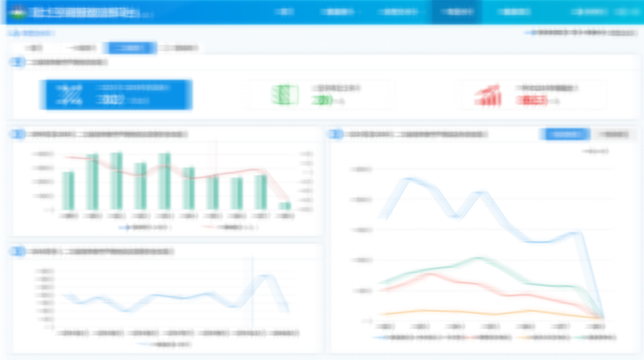Click the red bar-chart icon on third summary card
Image resolution: width=644 pixels, height=360 pixels.
(x=488, y=96)
